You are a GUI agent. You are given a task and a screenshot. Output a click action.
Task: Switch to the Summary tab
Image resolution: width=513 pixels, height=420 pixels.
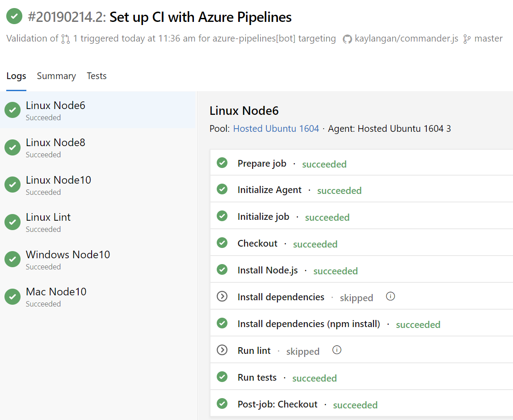56,76
